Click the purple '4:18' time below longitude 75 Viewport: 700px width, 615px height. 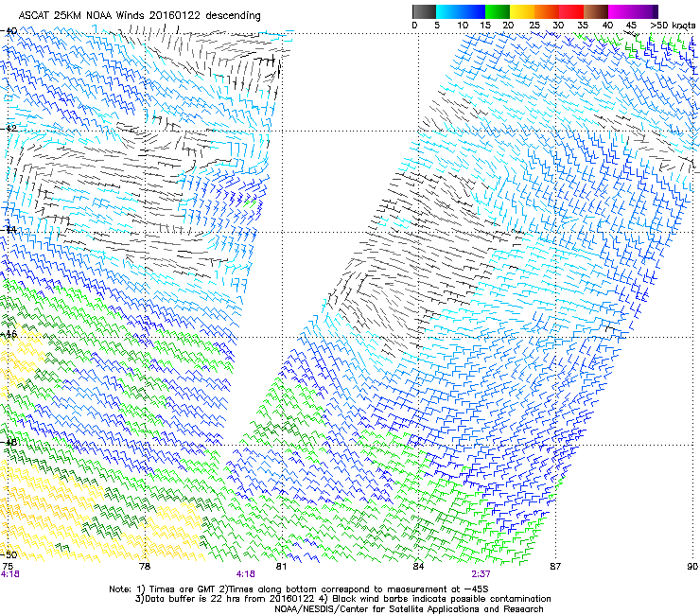pyautogui.click(x=10, y=574)
